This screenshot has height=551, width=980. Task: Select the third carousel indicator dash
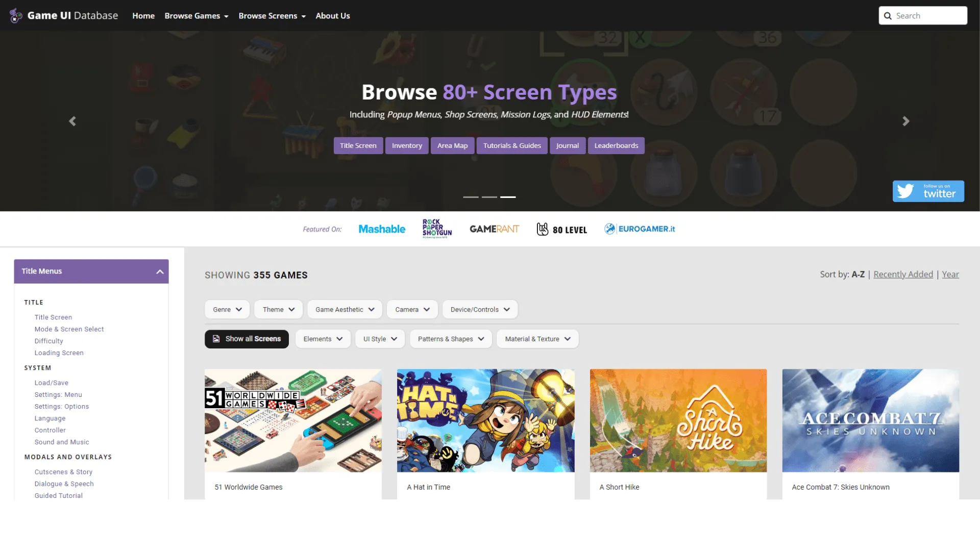click(x=508, y=197)
